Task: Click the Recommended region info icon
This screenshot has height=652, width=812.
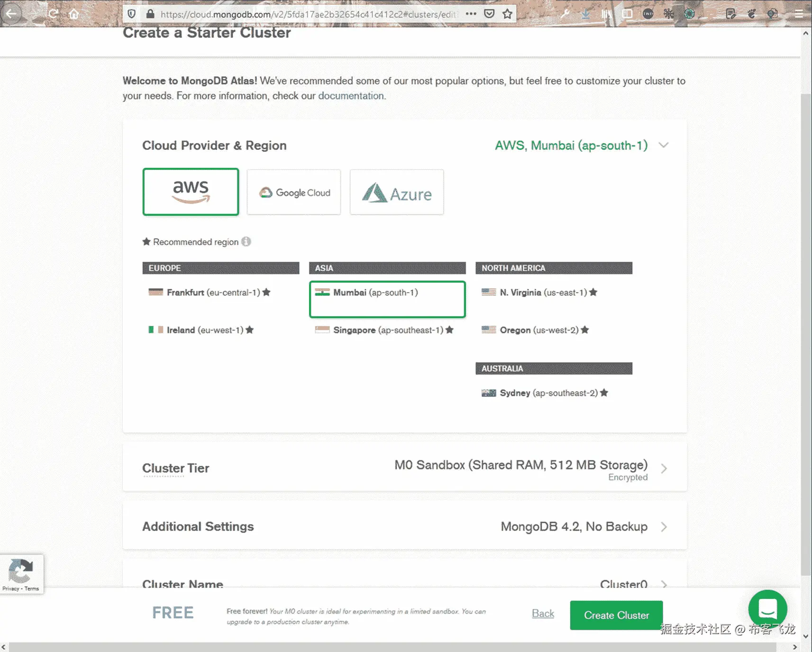Action: (x=246, y=242)
